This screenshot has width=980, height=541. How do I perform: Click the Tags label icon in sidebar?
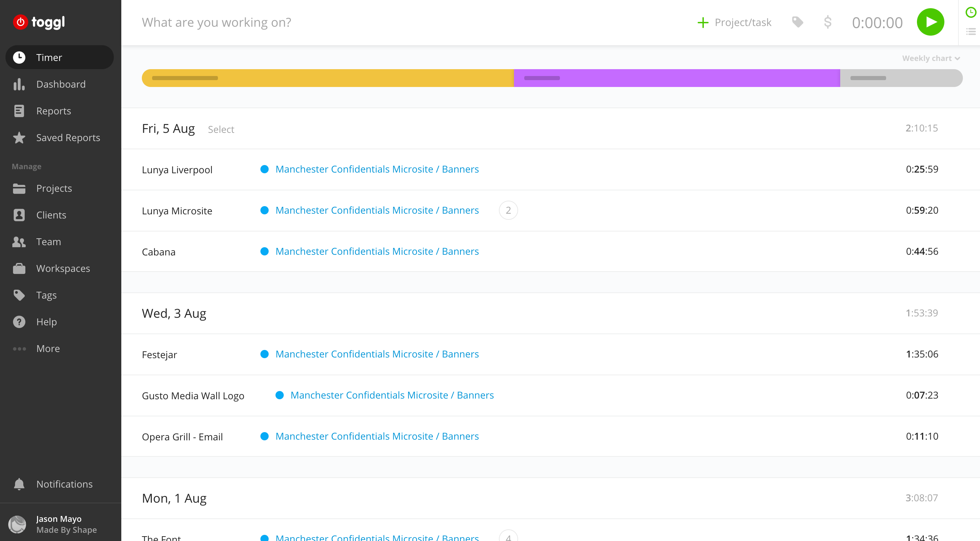(19, 295)
